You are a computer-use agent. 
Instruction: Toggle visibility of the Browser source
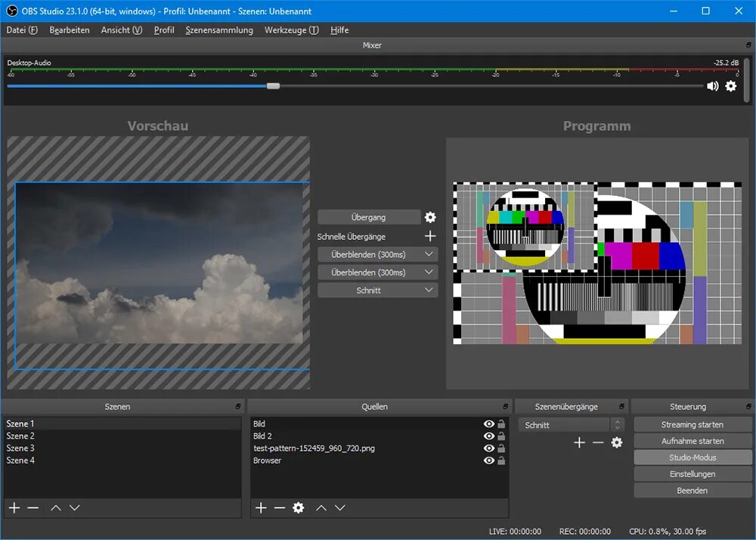(x=489, y=461)
